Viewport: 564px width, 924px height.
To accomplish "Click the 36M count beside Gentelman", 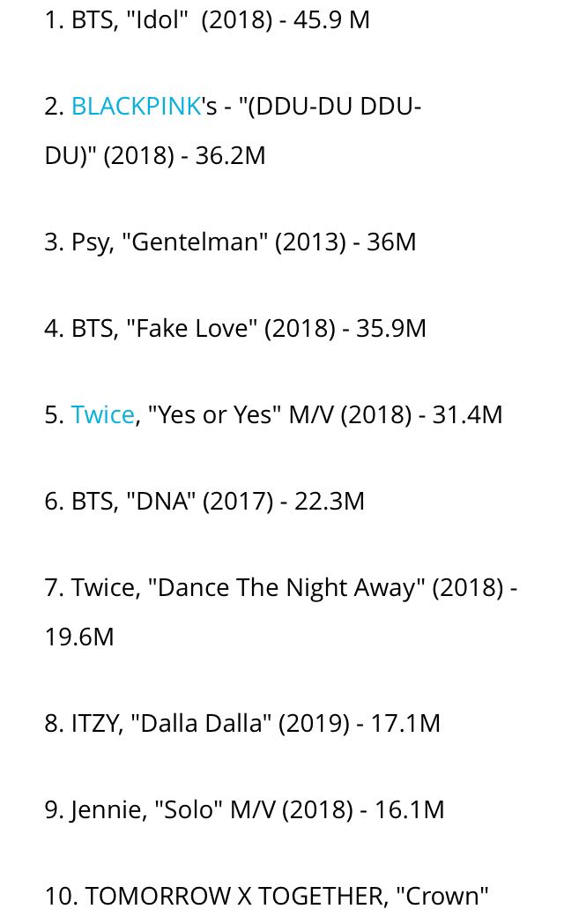I will [x=390, y=242].
